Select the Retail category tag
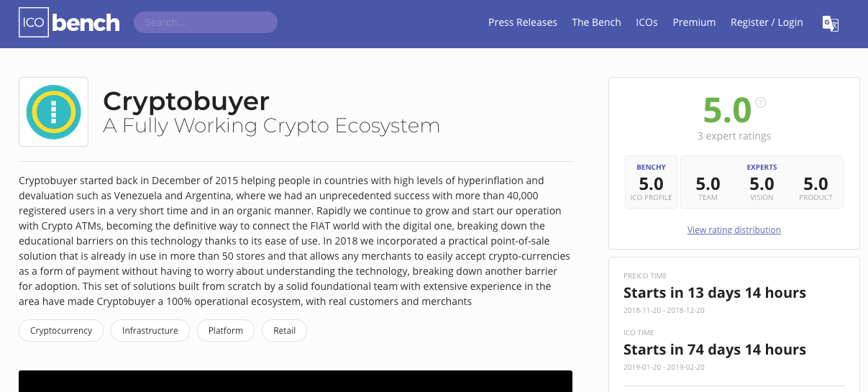The width and height of the screenshot is (868, 392). pyautogui.click(x=285, y=331)
